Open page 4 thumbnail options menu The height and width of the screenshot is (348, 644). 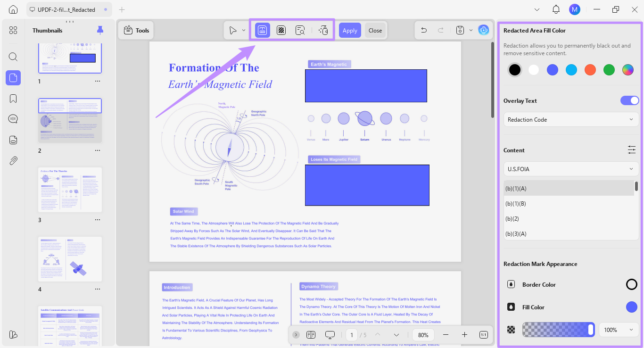(x=97, y=289)
